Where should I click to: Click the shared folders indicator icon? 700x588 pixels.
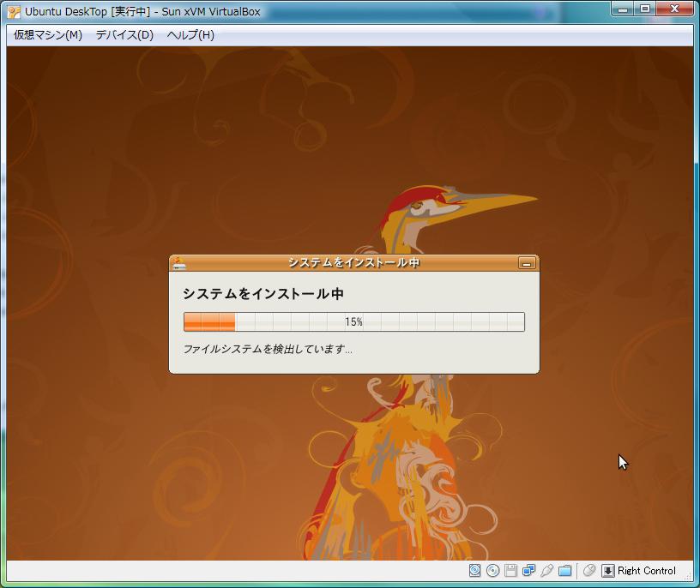click(x=565, y=571)
